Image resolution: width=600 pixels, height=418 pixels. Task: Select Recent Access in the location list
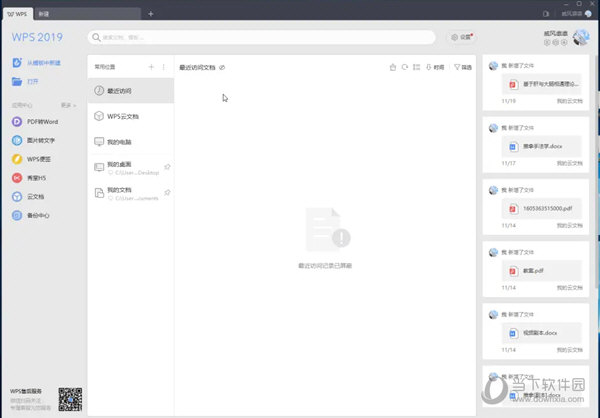tap(131, 91)
